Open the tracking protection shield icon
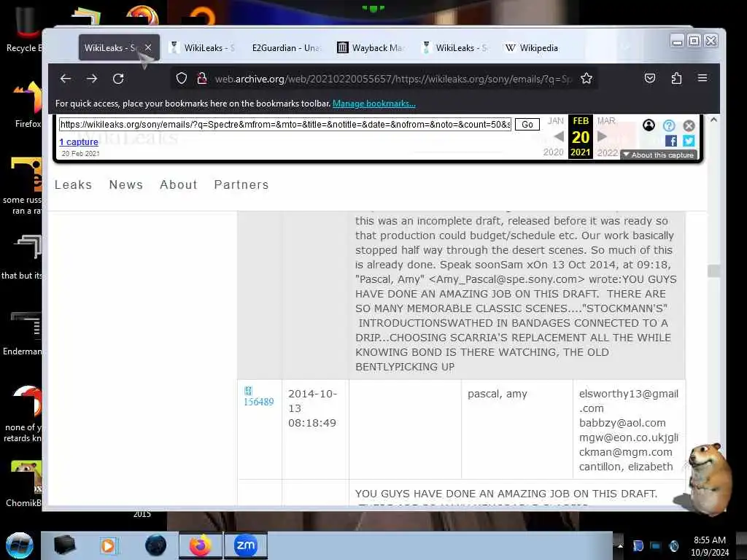747x560 pixels. click(182, 78)
